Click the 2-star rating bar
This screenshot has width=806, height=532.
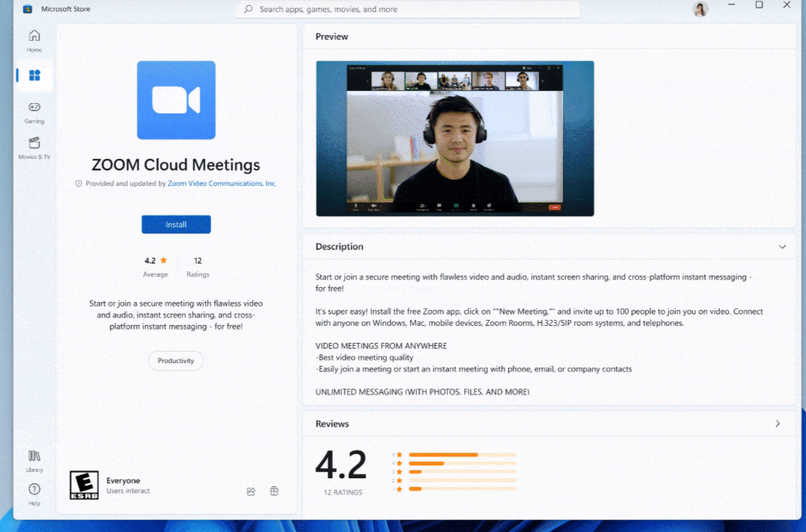(x=463, y=480)
